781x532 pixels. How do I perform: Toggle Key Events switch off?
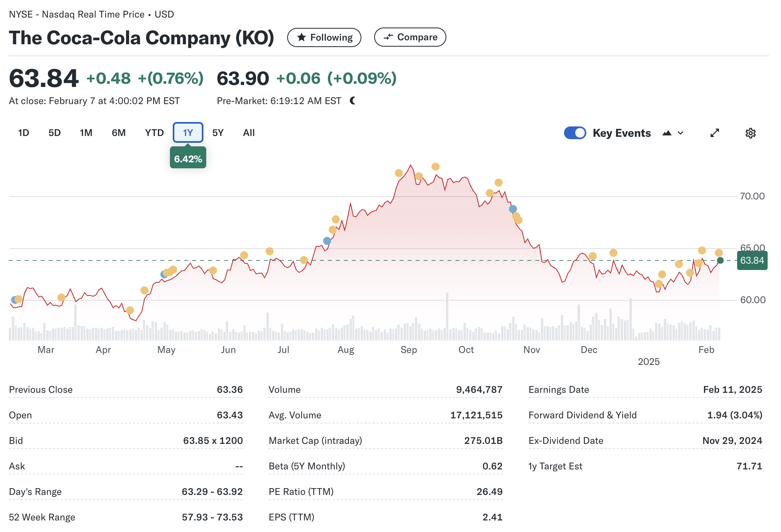(x=575, y=133)
